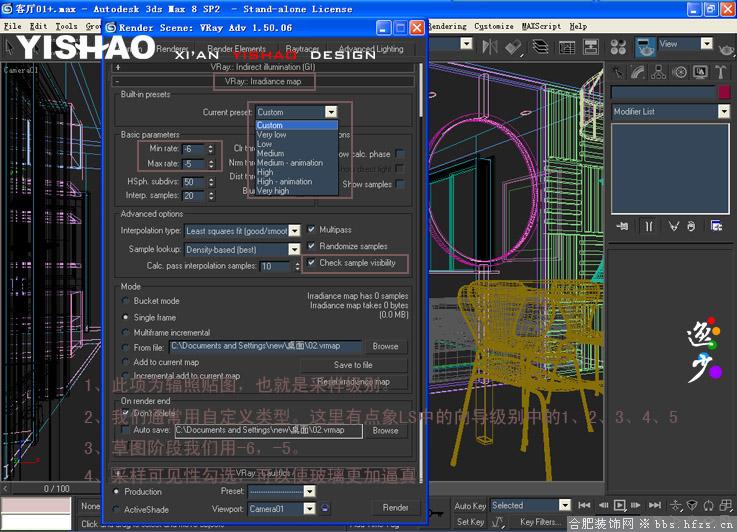Screen dimensions: 737x532
Task: Open the Hierarchy command panel tab
Action: (x=659, y=72)
